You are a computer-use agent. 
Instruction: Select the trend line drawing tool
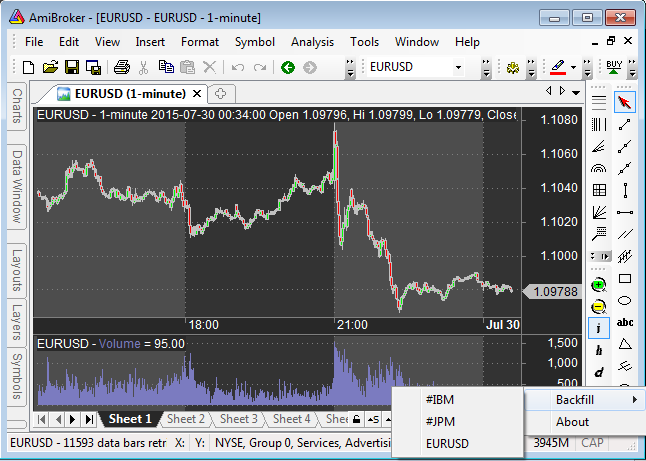625,125
